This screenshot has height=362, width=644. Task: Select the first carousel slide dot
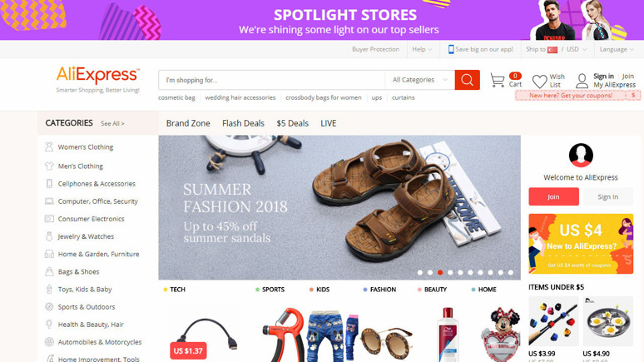tap(419, 272)
